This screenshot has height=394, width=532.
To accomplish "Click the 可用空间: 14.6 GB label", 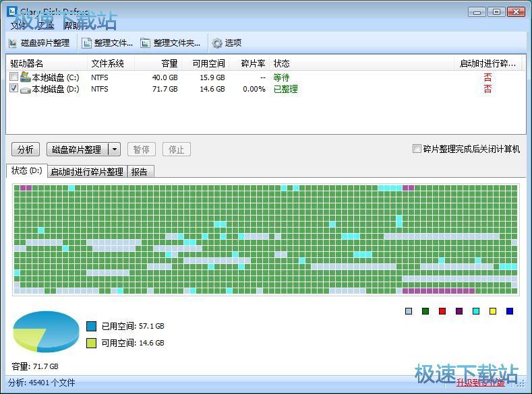I will point(133,343).
